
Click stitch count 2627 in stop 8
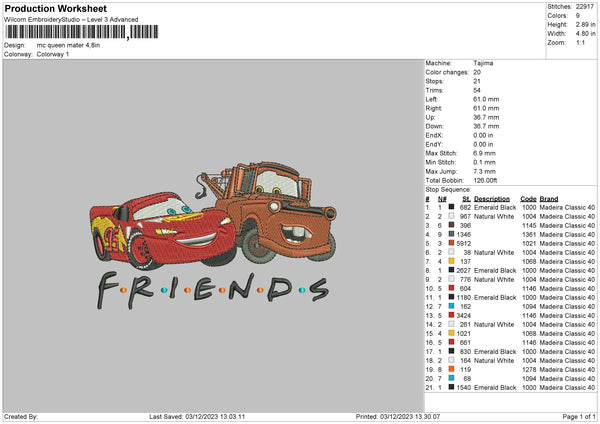click(x=464, y=271)
